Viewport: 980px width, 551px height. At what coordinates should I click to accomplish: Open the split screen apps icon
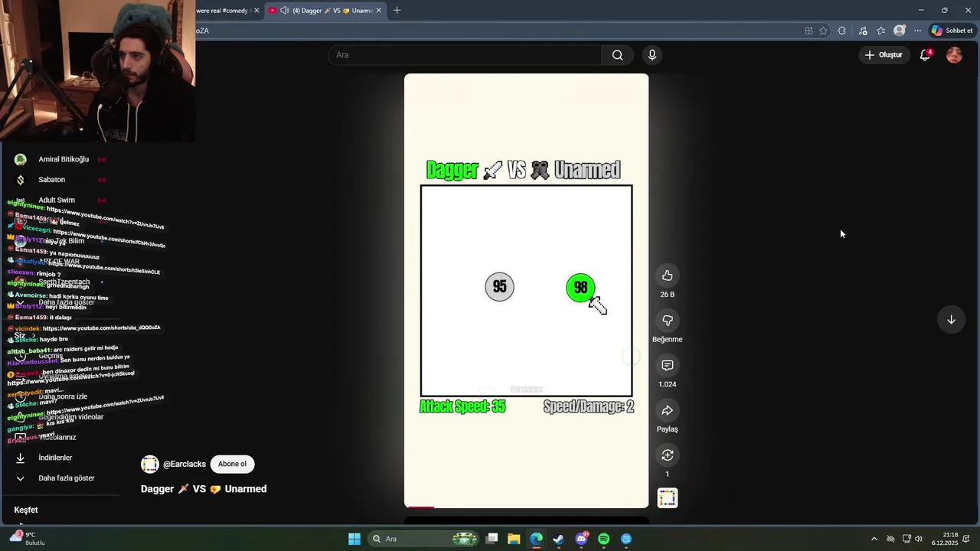[808, 31]
